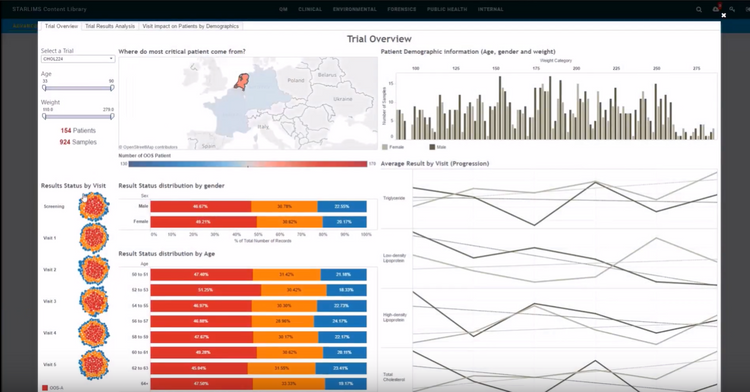Open the Internal menu
750x392 pixels.
[490, 9]
